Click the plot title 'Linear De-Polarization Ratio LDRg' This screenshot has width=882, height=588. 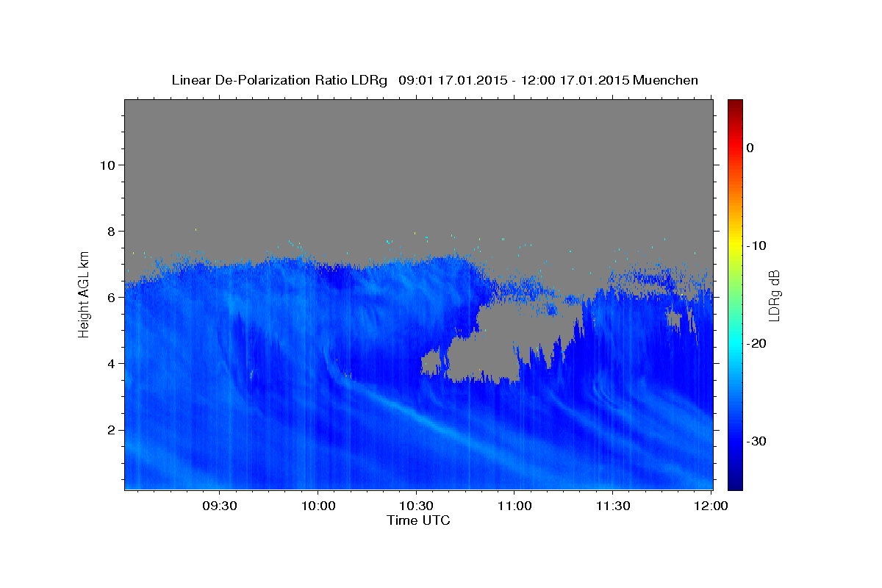pyautogui.click(x=279, y=80)
